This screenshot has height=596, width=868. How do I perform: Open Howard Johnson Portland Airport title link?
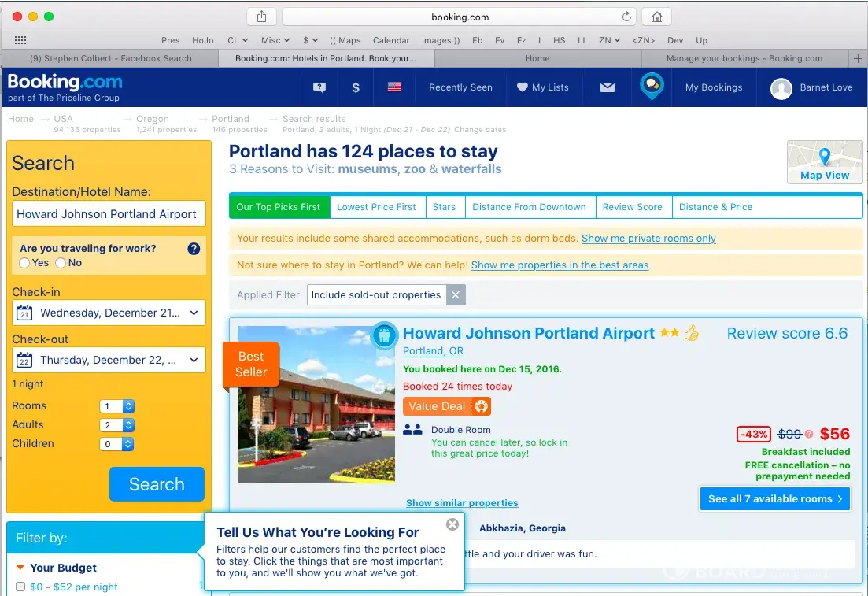point(529,333)
